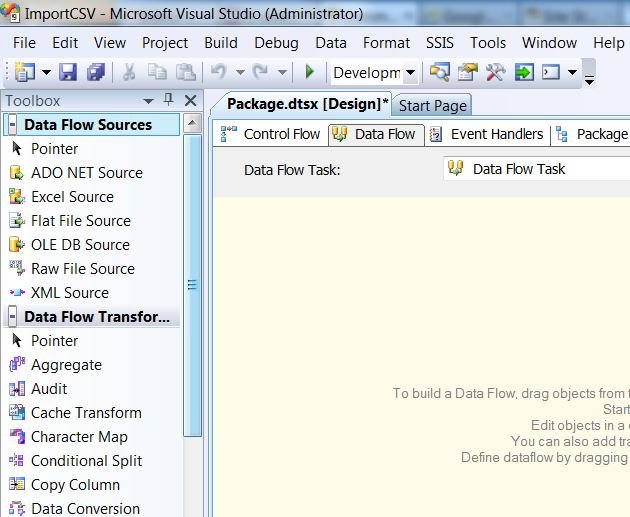Open the SSIS menu

click(x=440, y=43)
